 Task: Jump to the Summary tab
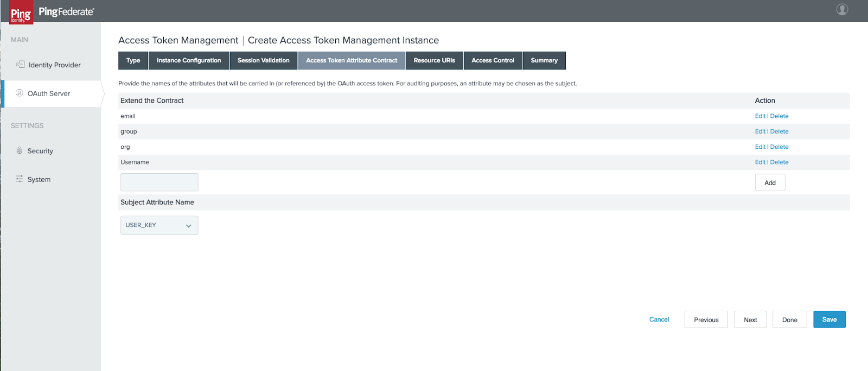pyautogui.click(x=544, y=60)
